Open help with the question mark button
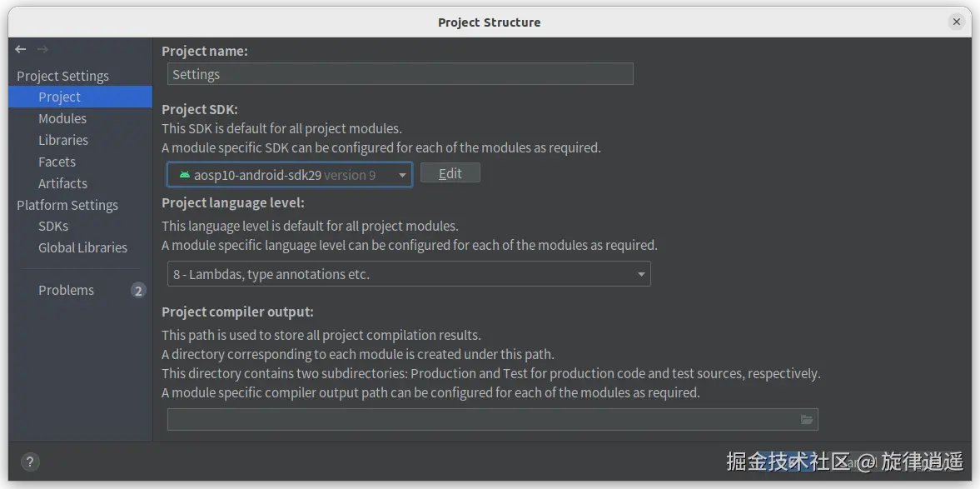Screen dimensions: 980x489 click(x=30, y=462)
